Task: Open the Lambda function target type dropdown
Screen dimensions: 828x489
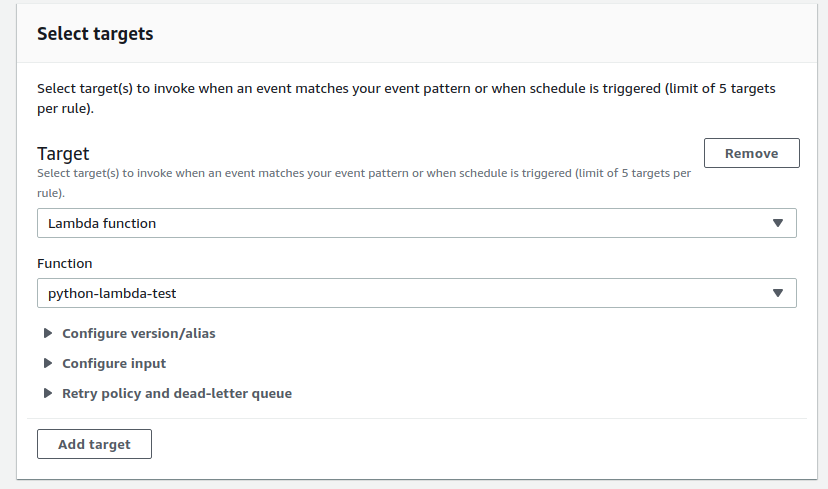Action: tap(416, 223)
